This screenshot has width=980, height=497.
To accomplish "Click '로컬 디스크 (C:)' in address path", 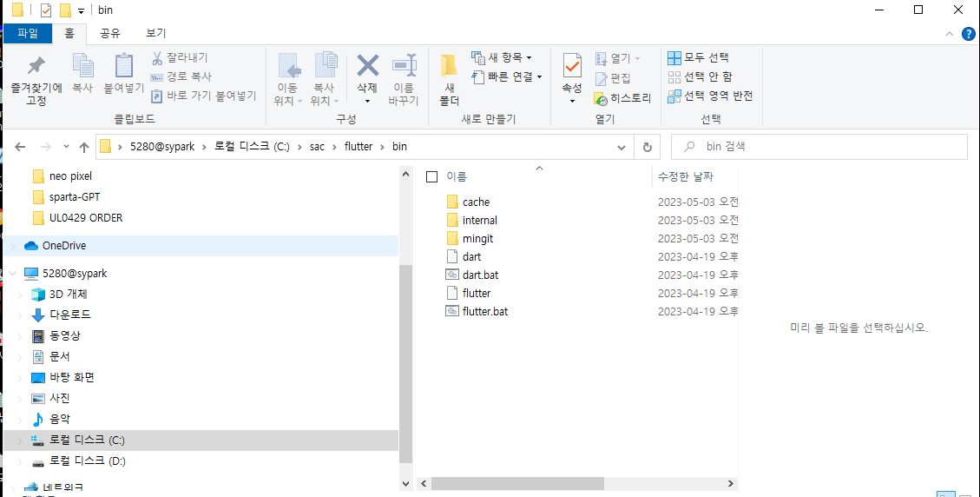I will click(x=252, y=147).
